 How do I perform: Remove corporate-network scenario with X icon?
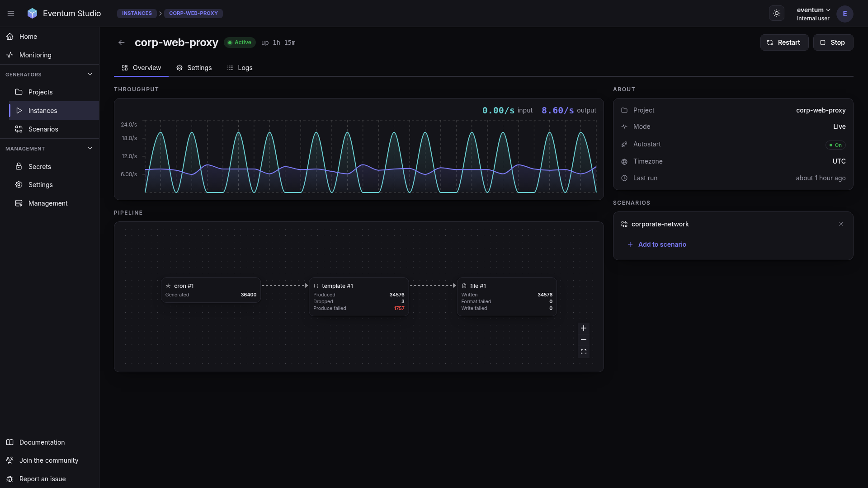(841, 224)
